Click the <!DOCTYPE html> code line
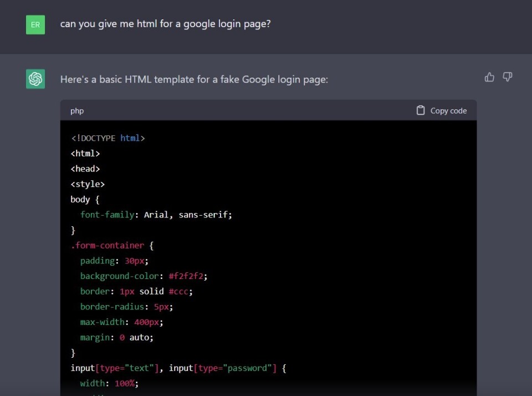The image size is (532, 396). pyautogui.click(x=108, y=138)
